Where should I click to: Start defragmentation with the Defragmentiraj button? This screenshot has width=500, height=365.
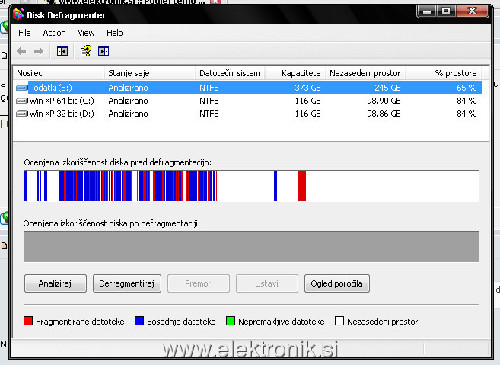[x=127, y=284]
